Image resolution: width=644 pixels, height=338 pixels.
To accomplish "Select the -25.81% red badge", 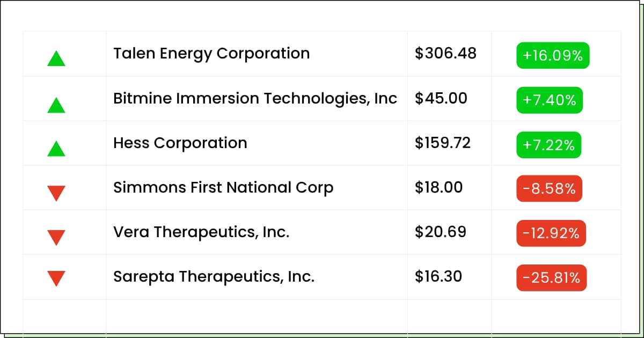I will [x=551, y=278].
